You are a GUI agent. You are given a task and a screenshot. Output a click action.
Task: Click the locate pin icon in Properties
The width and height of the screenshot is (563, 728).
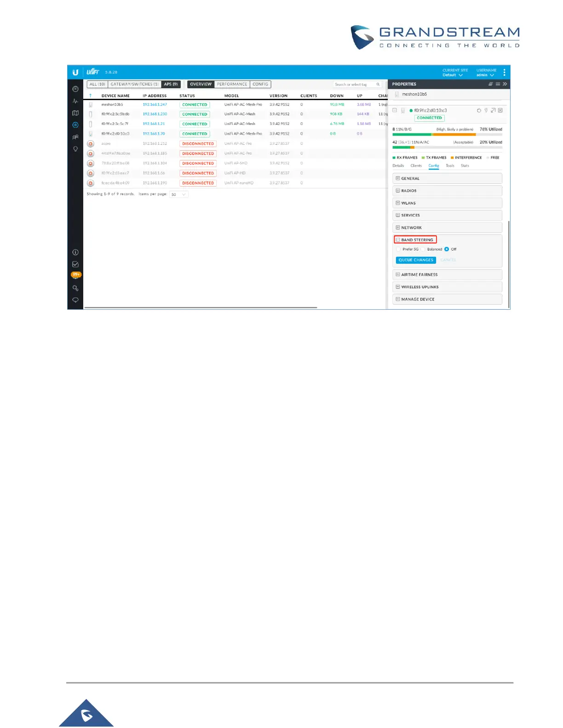[x=486, y=110]
